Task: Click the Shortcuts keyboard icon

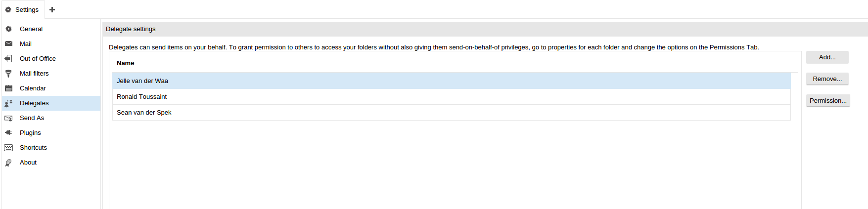Action: point(8,148)
